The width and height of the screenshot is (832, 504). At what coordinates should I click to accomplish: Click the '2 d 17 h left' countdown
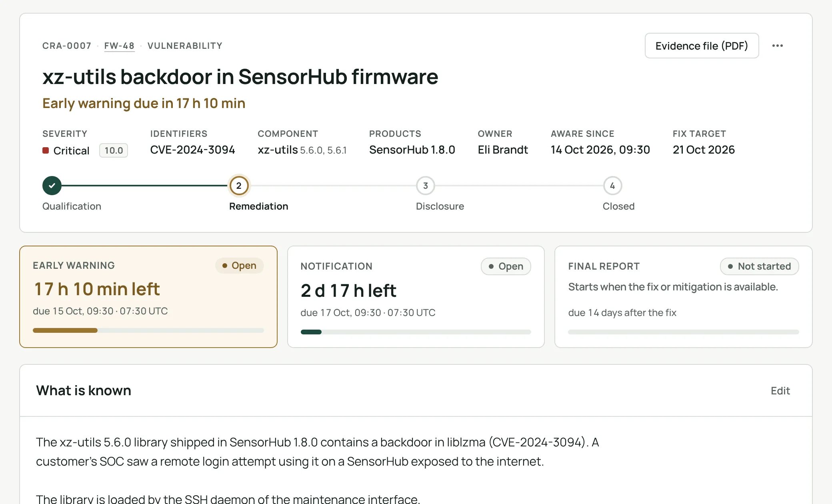click(348, 290)
